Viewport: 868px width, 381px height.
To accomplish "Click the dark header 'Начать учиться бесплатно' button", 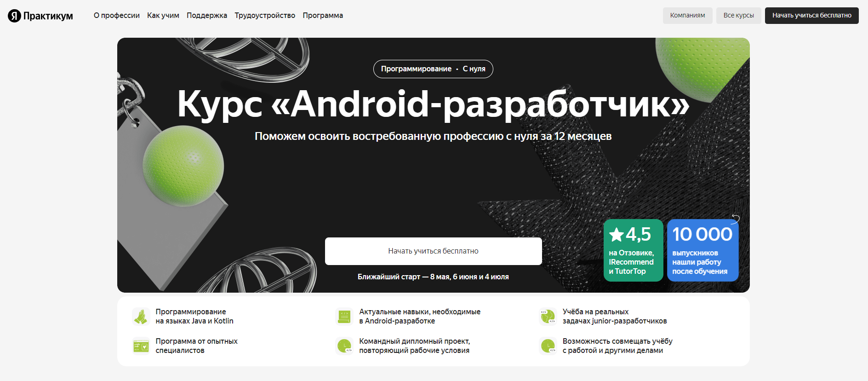I will click(x=812, y=16).
